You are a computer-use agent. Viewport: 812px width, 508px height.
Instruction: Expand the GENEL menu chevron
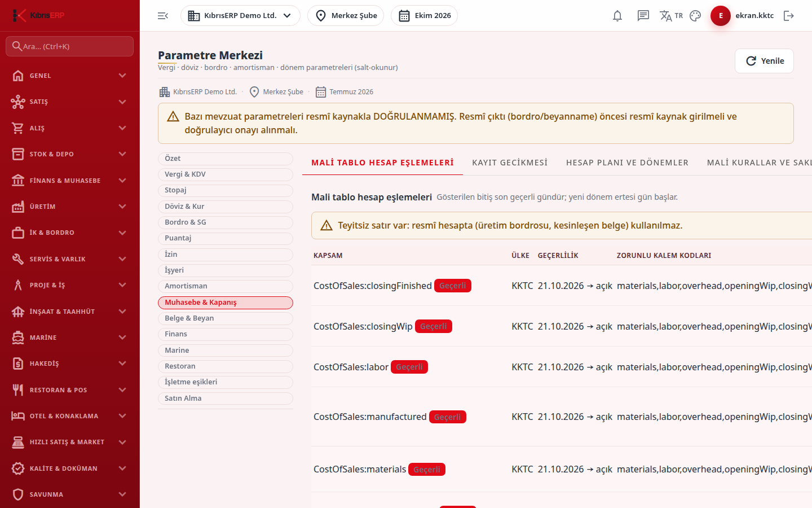(x=122, y=76)
